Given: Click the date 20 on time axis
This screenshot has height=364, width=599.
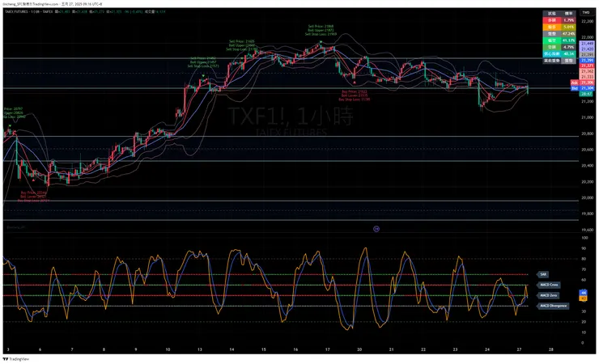Looking at the screenshot, I should coord(359,349).
